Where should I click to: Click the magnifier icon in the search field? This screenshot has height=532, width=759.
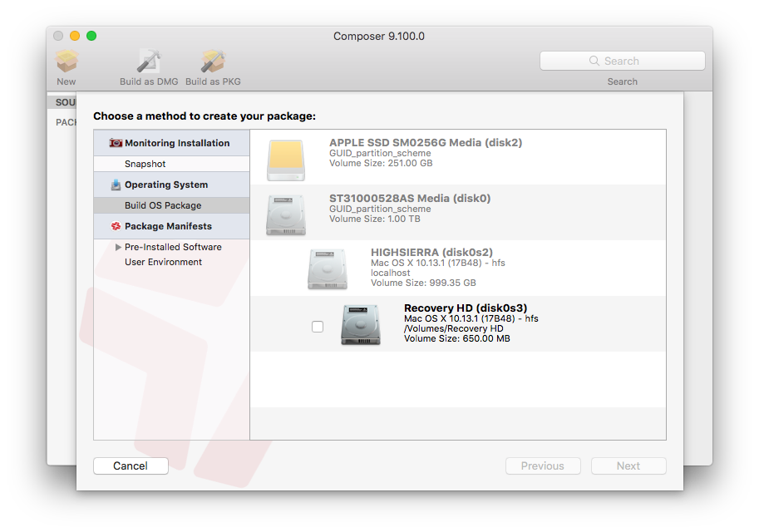tap(594, 61)
